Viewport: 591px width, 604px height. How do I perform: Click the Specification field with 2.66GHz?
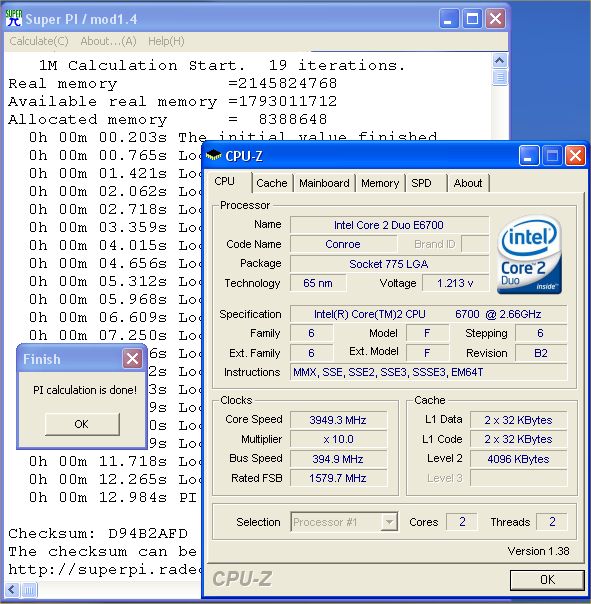[428, 314]
